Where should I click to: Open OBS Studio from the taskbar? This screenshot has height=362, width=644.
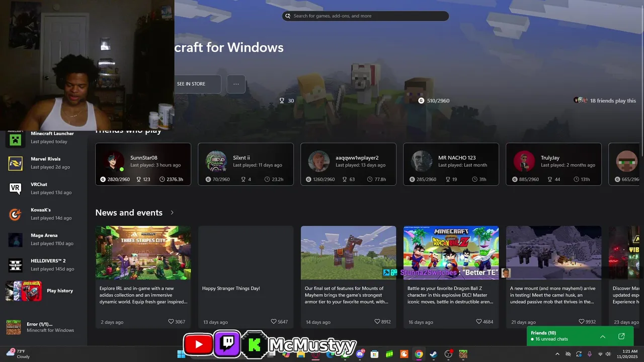(448, 354)
